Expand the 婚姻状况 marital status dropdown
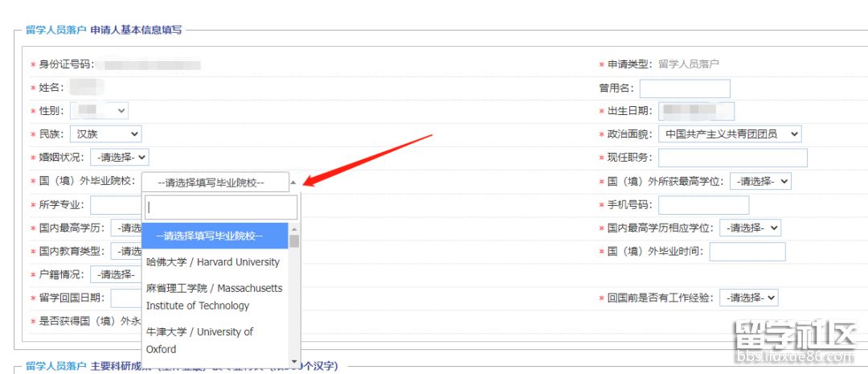 pyautogui.click(x=119, y=158)
